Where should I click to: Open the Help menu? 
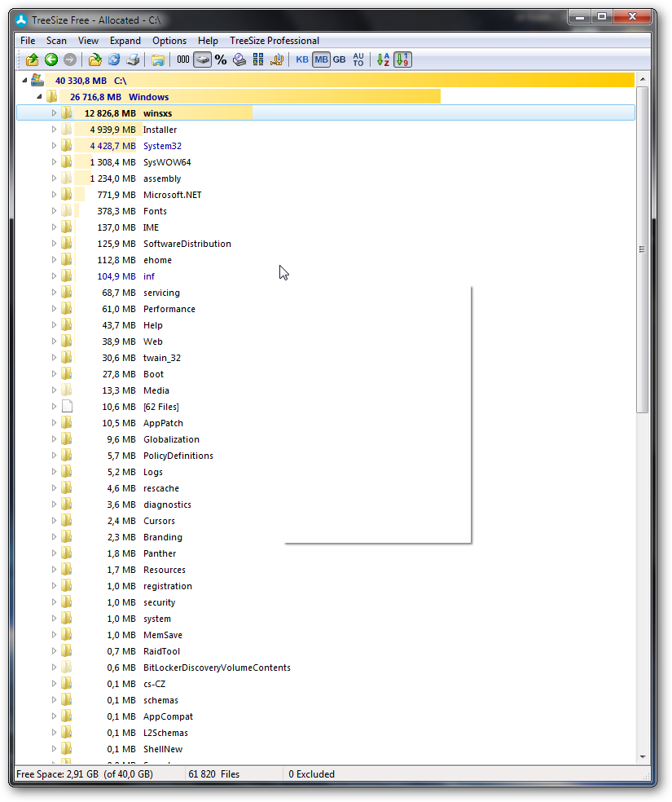[208, 41]
